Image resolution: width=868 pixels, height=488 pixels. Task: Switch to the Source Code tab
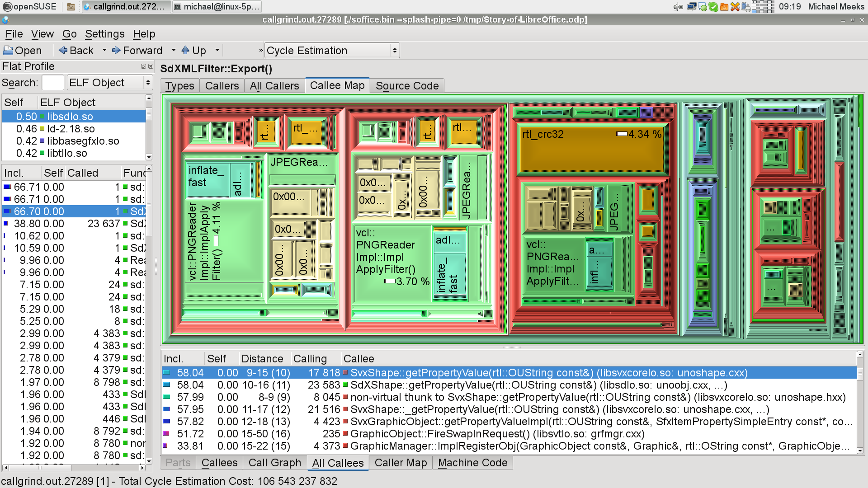(x=407, y=86)
